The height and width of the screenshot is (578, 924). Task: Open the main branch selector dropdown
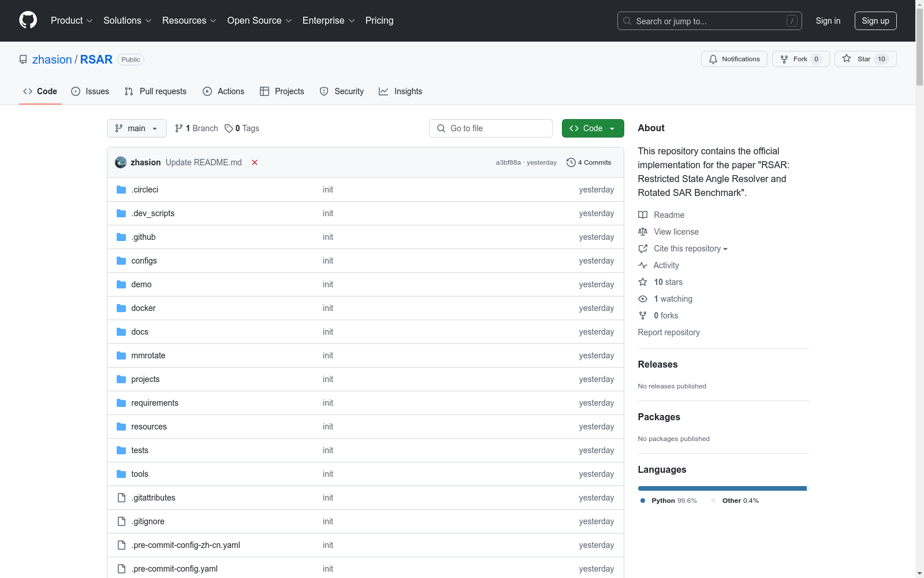(137, 128)
